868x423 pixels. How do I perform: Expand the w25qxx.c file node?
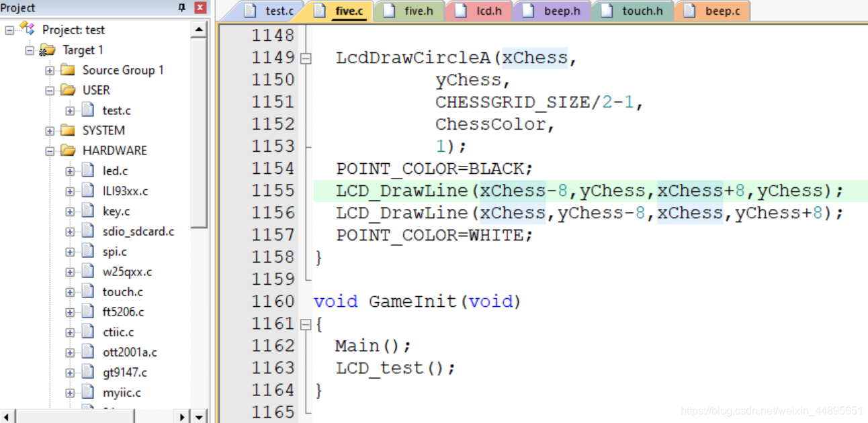[x=70, y=271]
